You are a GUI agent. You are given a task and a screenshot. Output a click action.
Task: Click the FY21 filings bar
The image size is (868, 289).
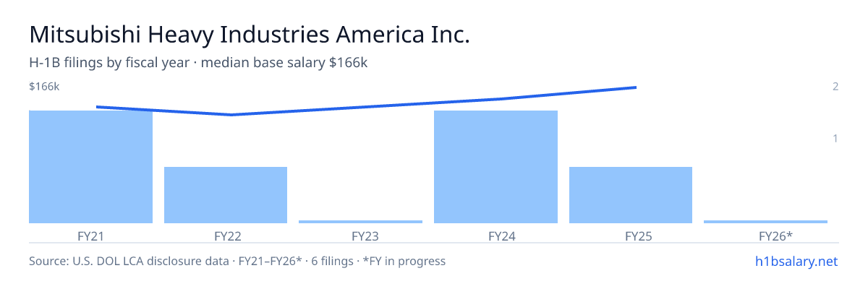(90, 167)
